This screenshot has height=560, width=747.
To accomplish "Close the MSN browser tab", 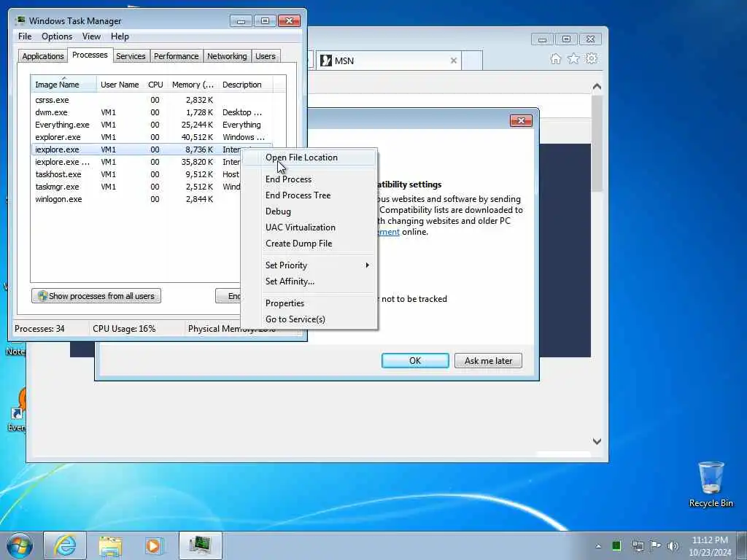I will pos(454,61).
